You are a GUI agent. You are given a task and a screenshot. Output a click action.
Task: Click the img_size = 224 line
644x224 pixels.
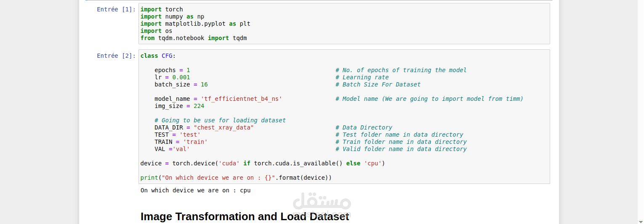coord(179,106)
